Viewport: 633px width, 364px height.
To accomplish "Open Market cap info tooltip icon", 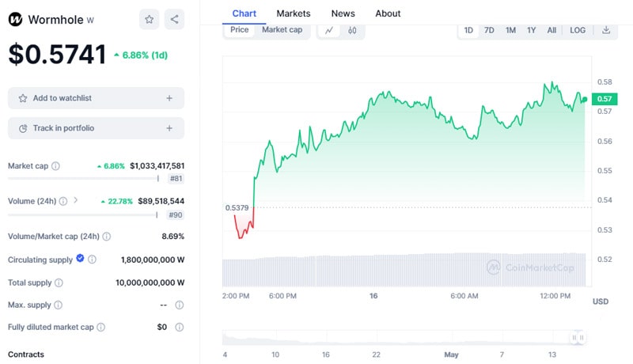I will pos(55,166).
